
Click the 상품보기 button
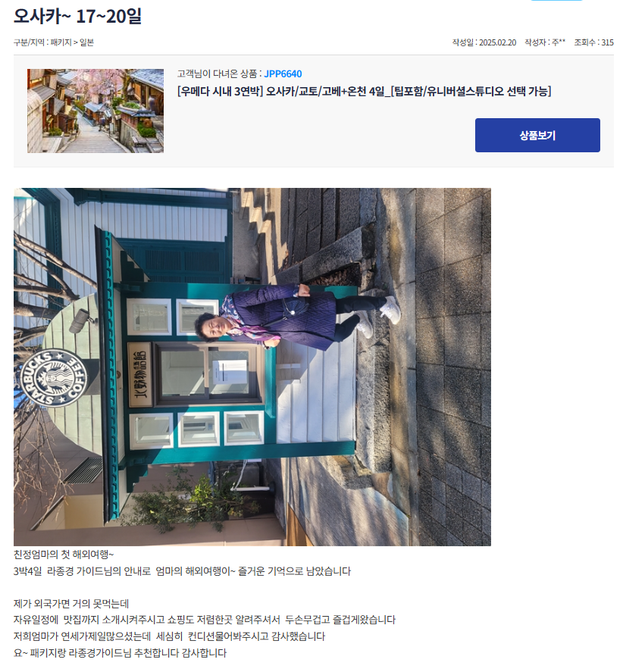(537, 136)
